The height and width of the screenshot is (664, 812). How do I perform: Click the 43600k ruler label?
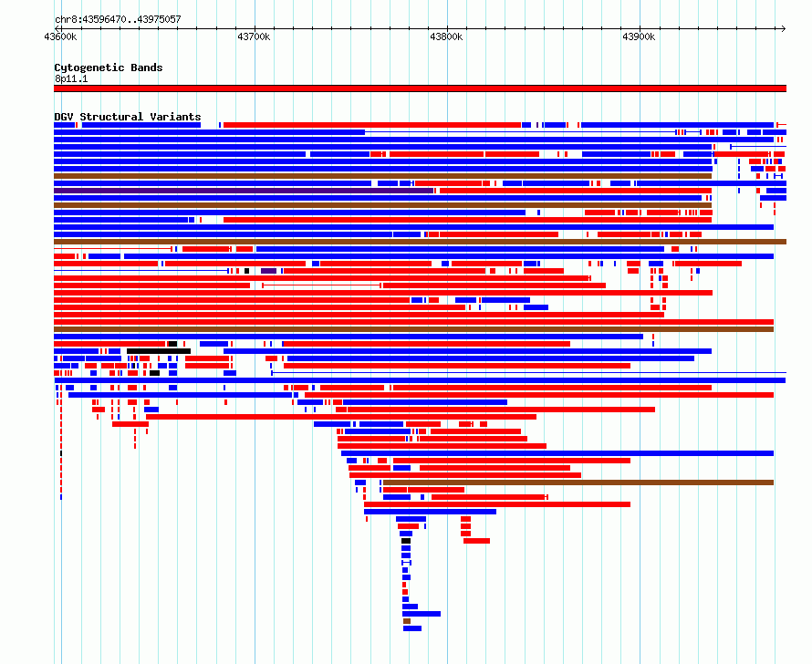(x=60, y=36)
